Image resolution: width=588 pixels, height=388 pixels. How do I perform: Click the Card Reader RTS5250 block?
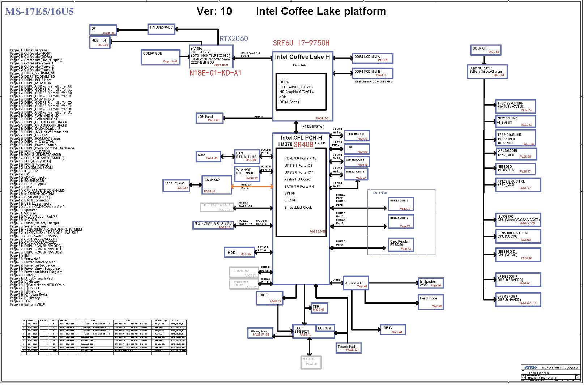coord(400,244)
